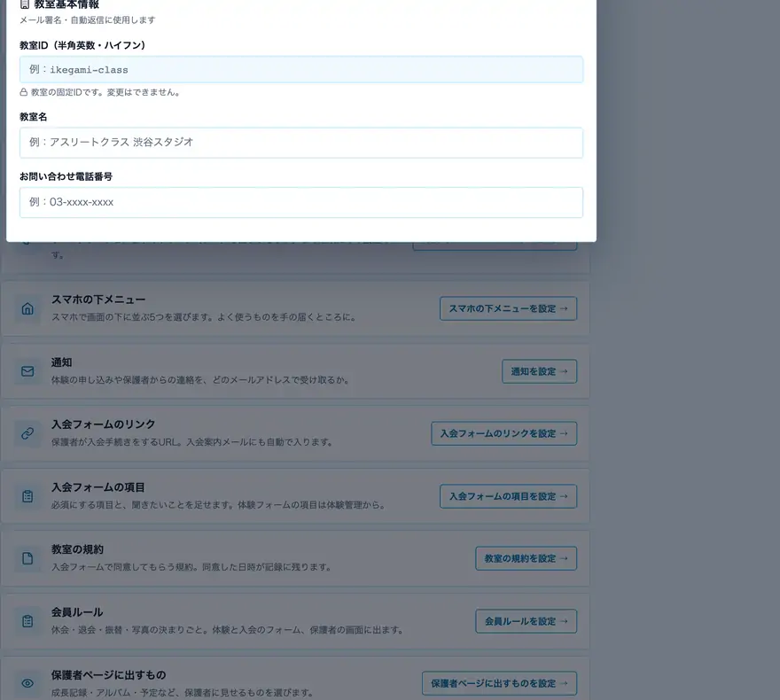Click the 教室名 field label
780x700 pixels.
[x=34, y=117]
